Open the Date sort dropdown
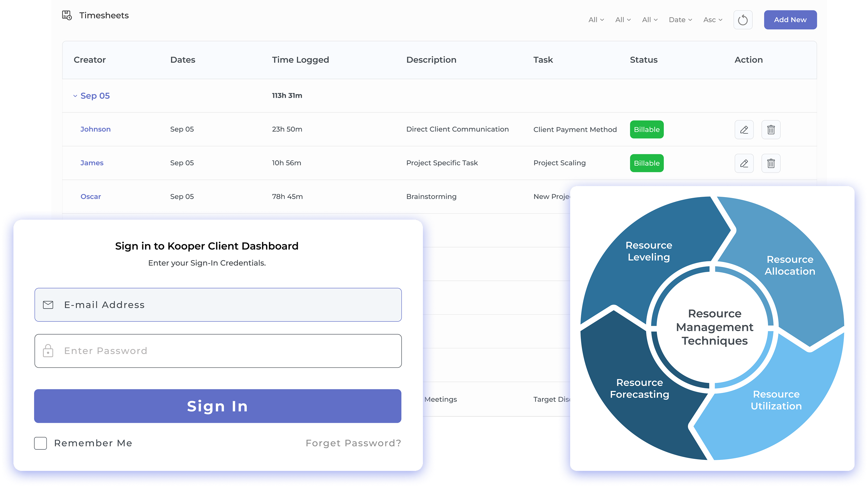 click(680, 20)
